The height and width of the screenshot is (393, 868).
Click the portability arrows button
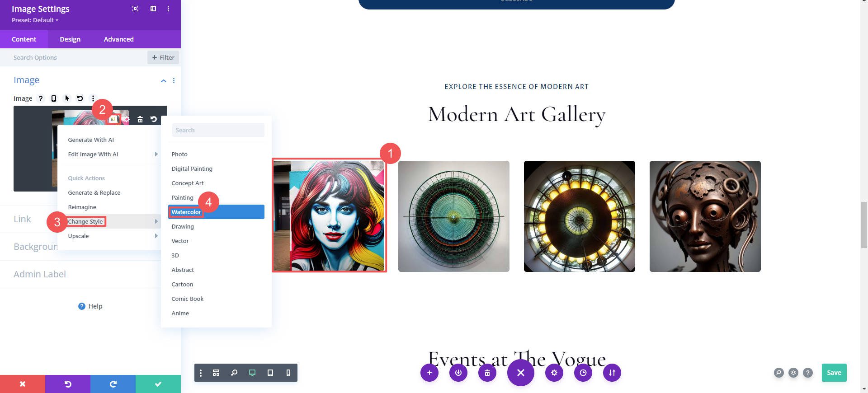click(x=612, y=373)
